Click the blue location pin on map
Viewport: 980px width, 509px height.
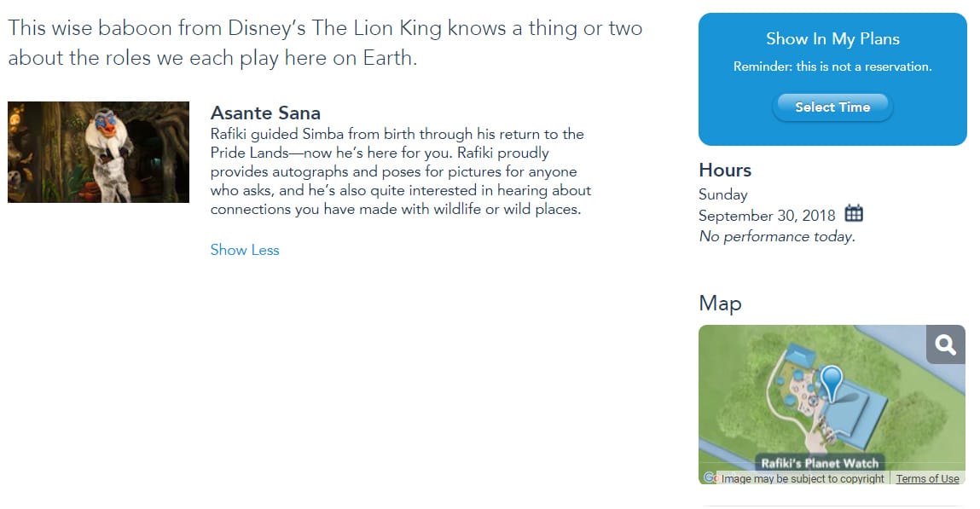tap(832, 384)
